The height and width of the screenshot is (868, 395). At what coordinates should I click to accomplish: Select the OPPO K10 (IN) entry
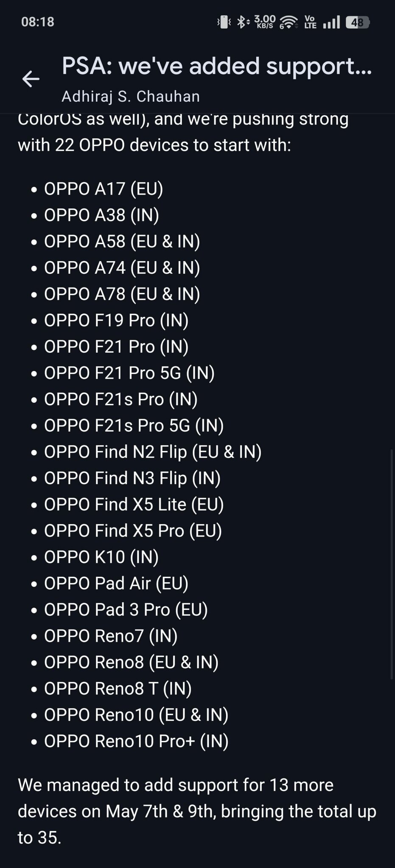(101, 557)
